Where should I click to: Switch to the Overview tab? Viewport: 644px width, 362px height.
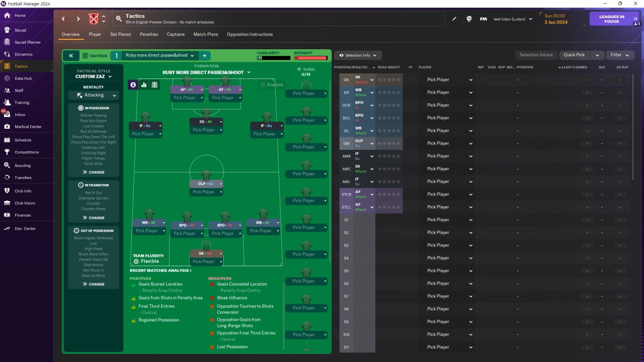70,34
